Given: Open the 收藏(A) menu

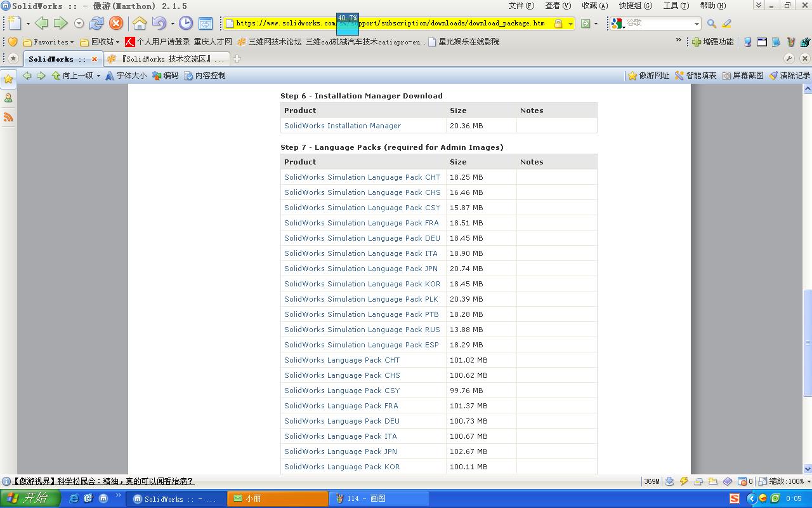Looking at the screenshot, I should click(594, 6).
